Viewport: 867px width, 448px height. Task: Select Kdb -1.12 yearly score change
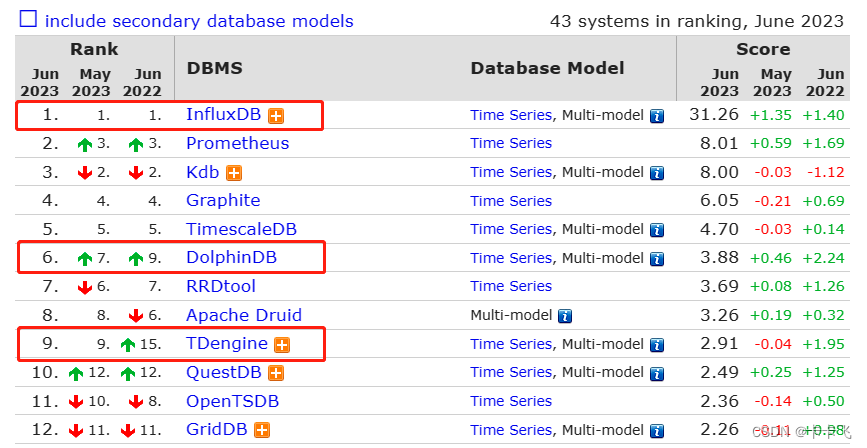pyautogui.click(x=826, y=173)
